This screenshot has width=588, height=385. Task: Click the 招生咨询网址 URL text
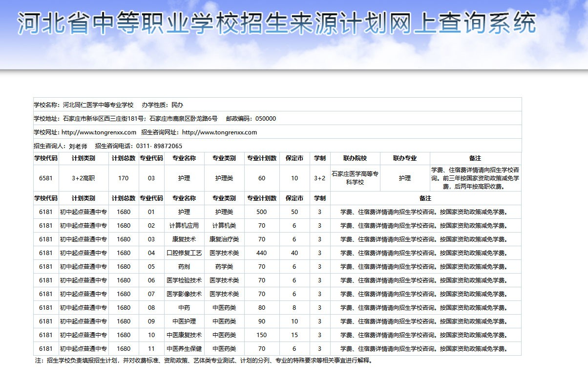(x=220, y=132)
